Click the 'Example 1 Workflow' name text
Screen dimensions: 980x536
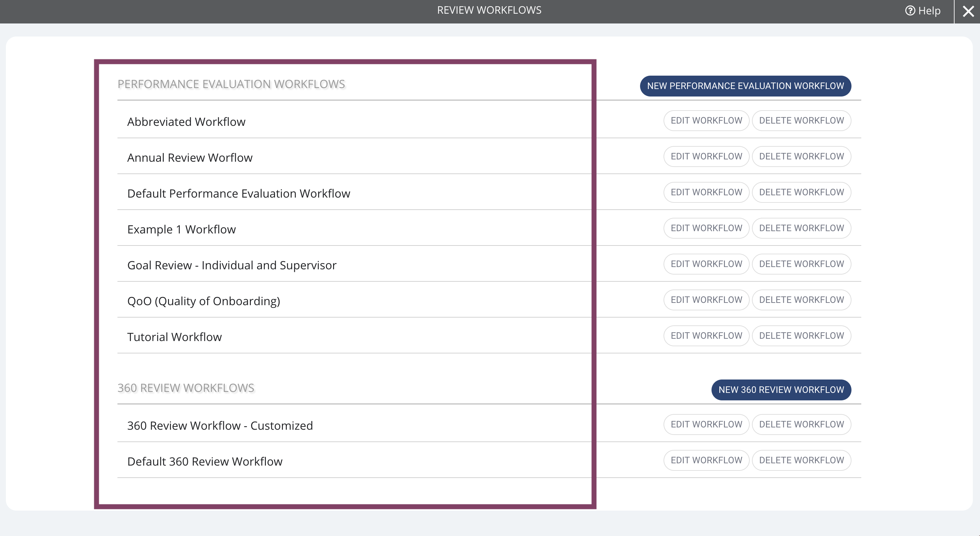(x=181, y=229)
